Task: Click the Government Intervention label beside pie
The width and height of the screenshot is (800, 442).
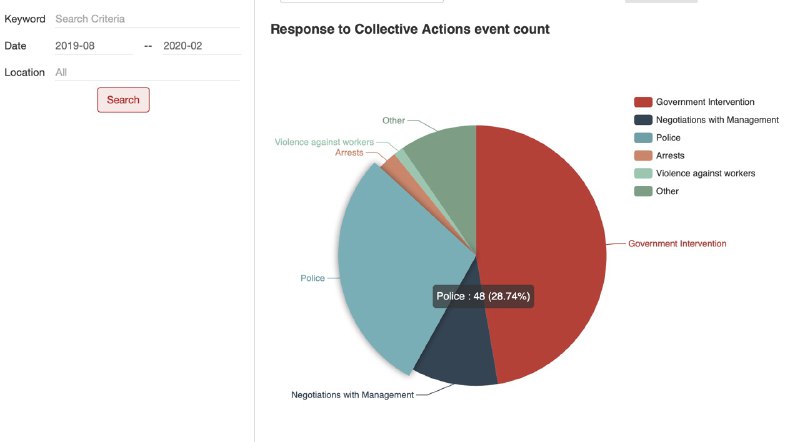Action: tap(677, 244)
